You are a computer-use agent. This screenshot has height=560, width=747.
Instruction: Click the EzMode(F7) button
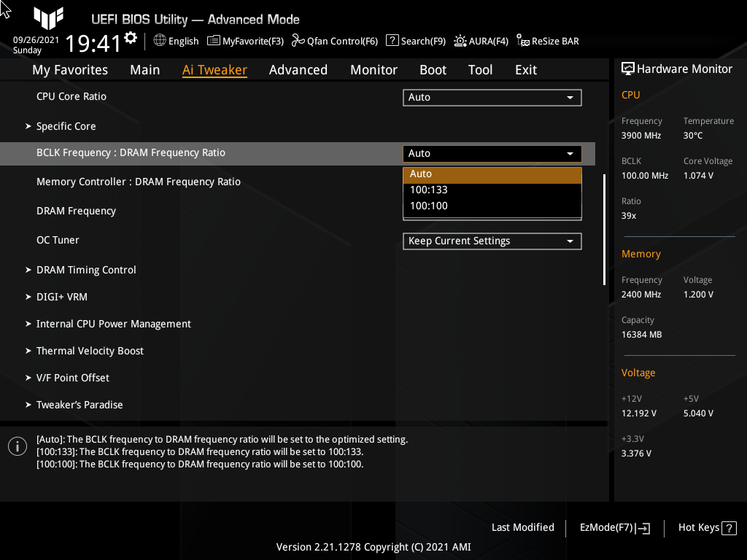[614, 527]
